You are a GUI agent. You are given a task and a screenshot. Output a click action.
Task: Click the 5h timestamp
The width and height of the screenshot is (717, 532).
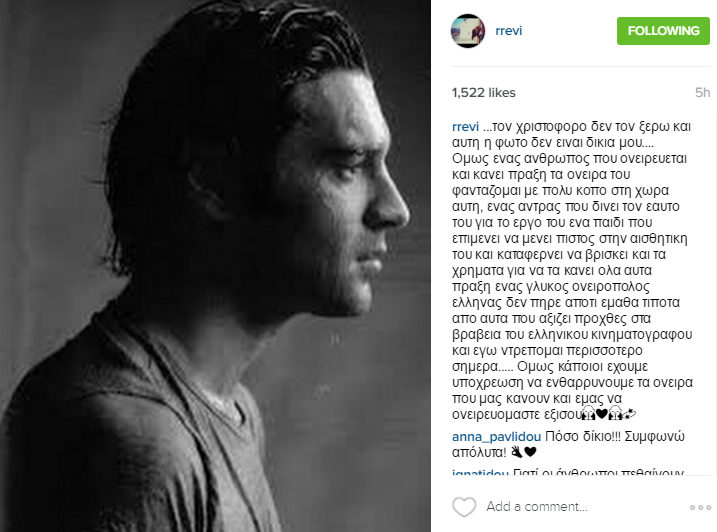702,92
